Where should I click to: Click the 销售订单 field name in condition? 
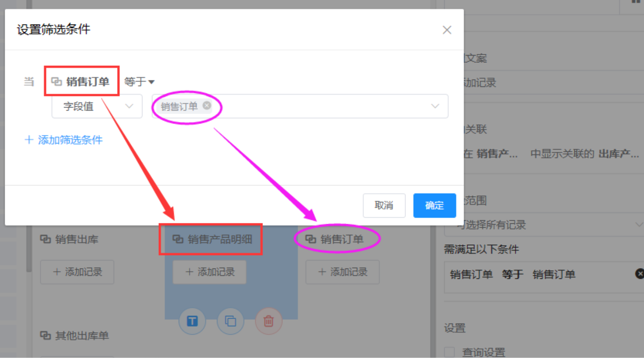pyautogui.click(x=88, y=81)
